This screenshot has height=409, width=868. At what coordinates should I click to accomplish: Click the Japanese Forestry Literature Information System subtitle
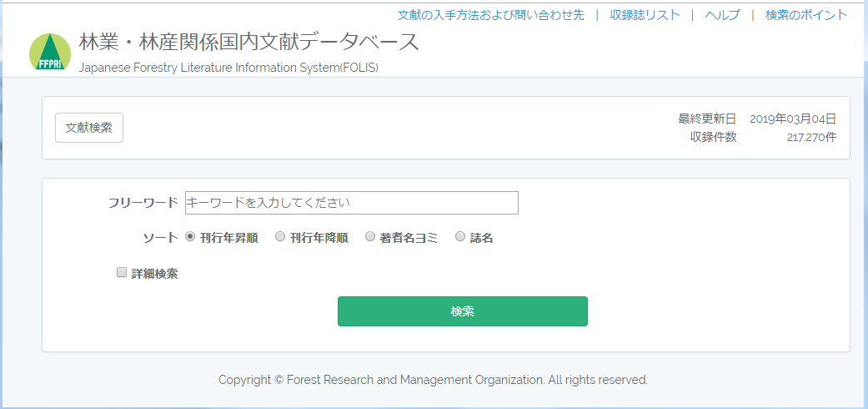click(x=228, y=68)
